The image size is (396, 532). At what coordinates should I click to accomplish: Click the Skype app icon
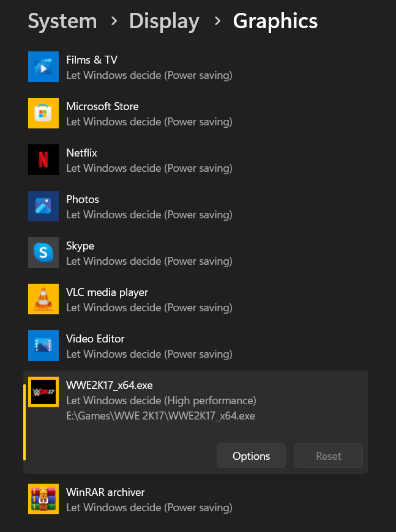click(43, 253)
